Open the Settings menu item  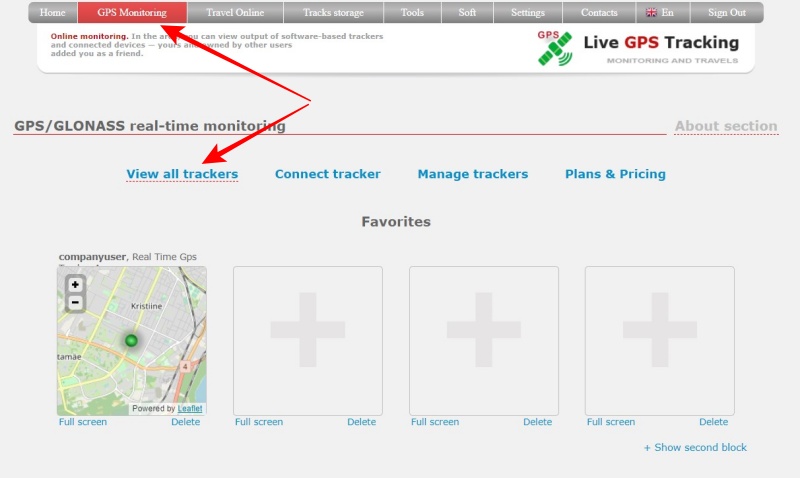[x=527, y=13]
